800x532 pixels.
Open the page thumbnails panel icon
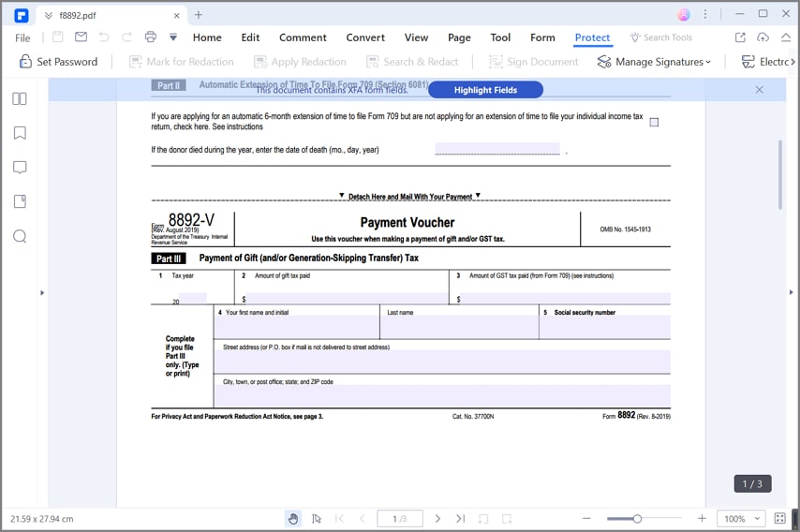[20, 98]
